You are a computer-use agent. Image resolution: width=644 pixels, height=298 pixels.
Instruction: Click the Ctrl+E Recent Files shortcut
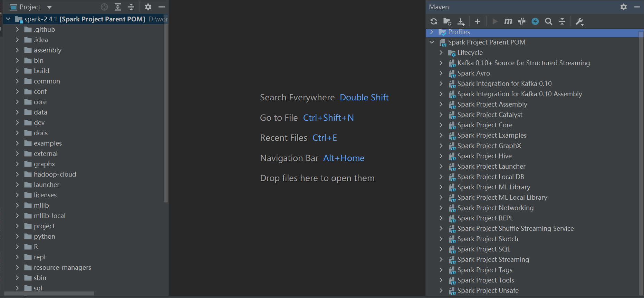click(x=325, y=138)
